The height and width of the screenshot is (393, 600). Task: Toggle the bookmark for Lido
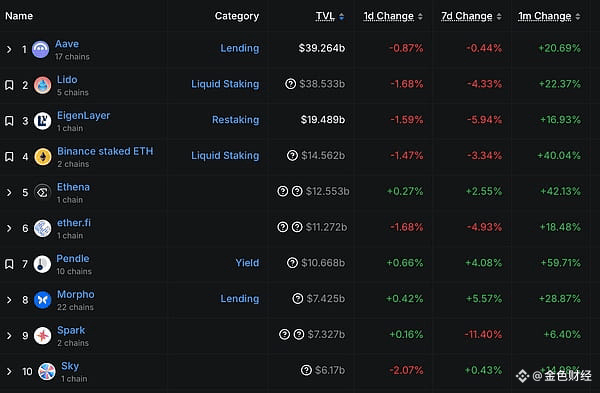pos(9,85)
